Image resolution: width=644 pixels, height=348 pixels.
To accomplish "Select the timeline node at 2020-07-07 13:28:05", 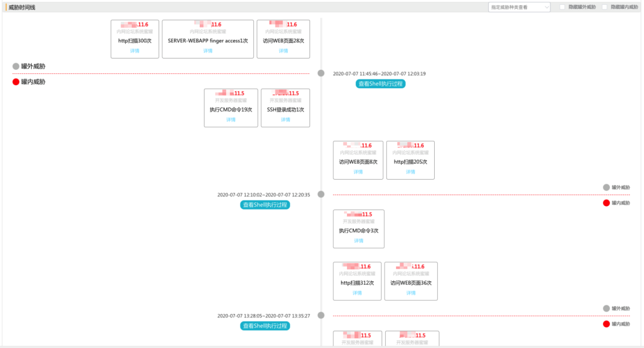I will 321,315.
